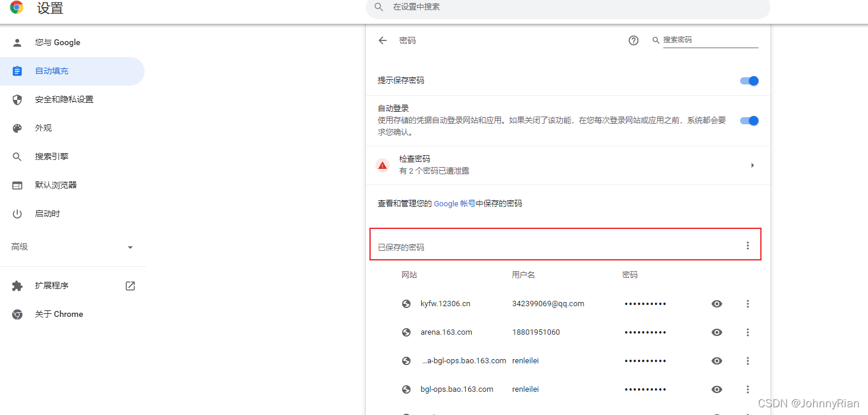Image resolution: width=868 pixels, height=415 pixels.
Task: Click the shield icon for 安全和隐私设置
Action: pos(17,99)
